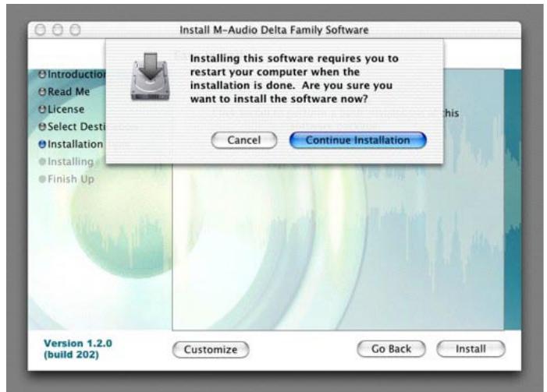The width and height of the screenshot is (547, 392).
Task: Click the Go Back button
Action: point(391,349)
